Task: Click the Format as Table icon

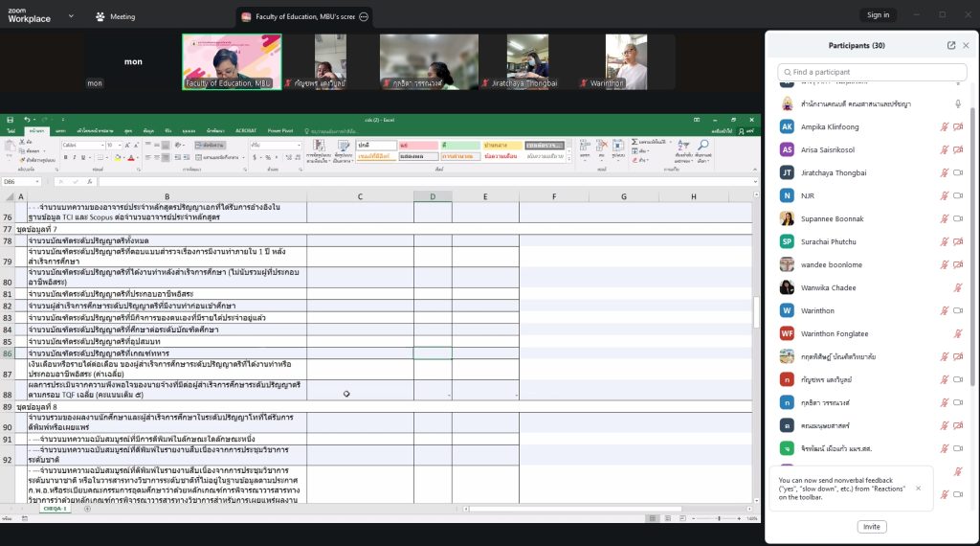Action: tap(344, 146)
